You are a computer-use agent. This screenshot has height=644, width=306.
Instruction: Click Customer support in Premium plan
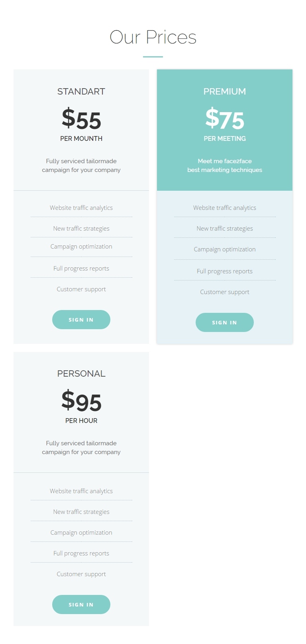225,292
